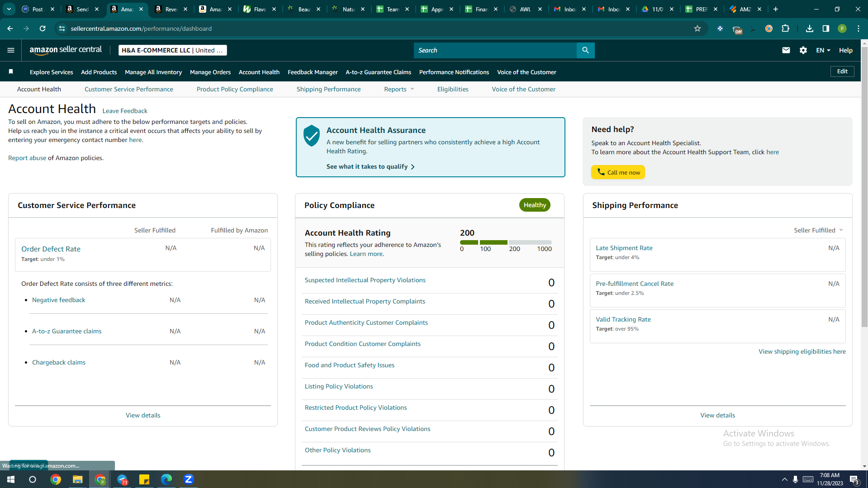Image resolution: width=868 pixels, height=488 pixels.
Task: Open the settings gear icon
Action: tap(803, 50)
